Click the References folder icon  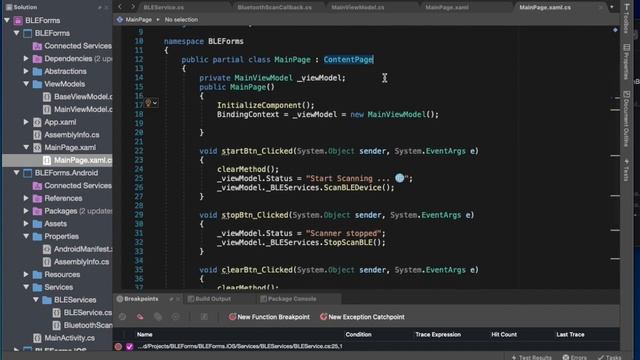click(x=37, y=198)
